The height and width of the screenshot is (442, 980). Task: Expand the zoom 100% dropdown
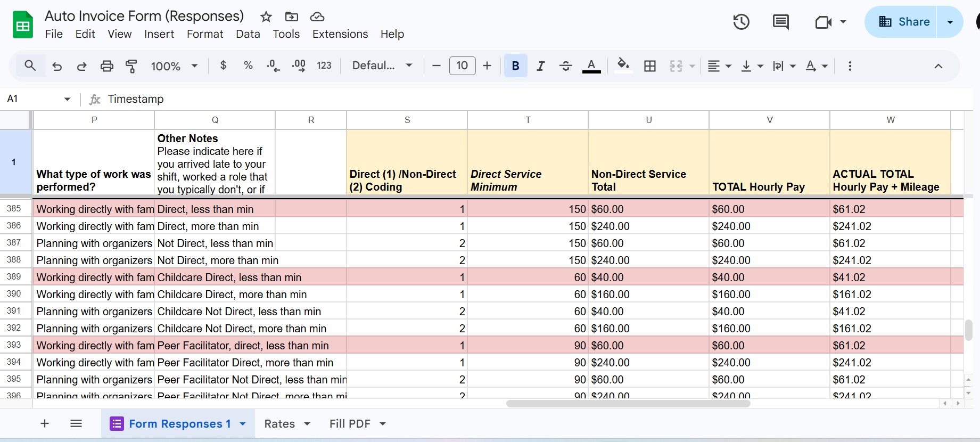click(175, 66)
